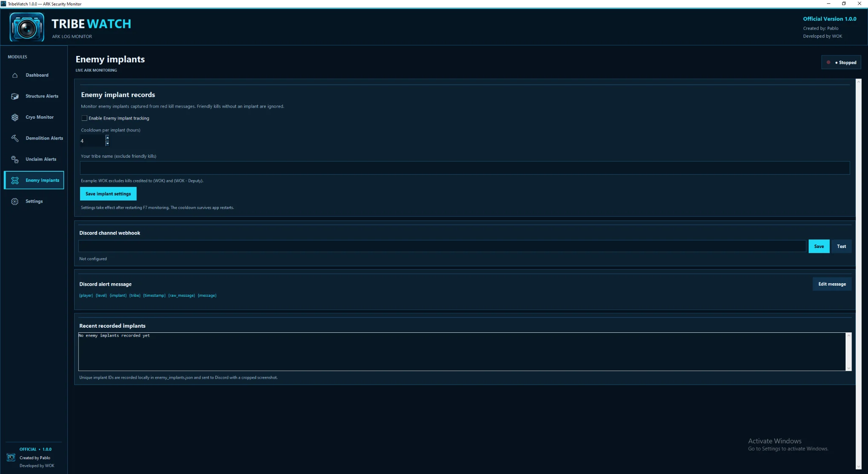Click the Unclaim Alerts icon

(x=15, y=159)
